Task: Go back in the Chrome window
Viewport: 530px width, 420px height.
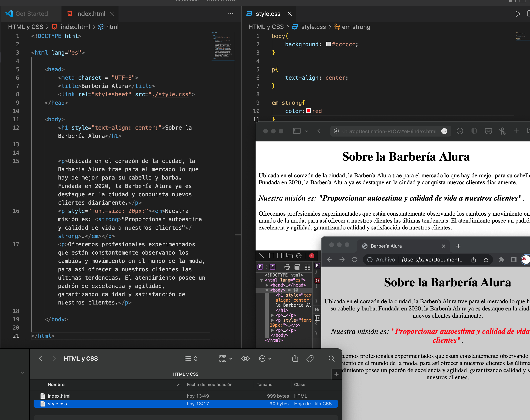Action: (330, 259)
